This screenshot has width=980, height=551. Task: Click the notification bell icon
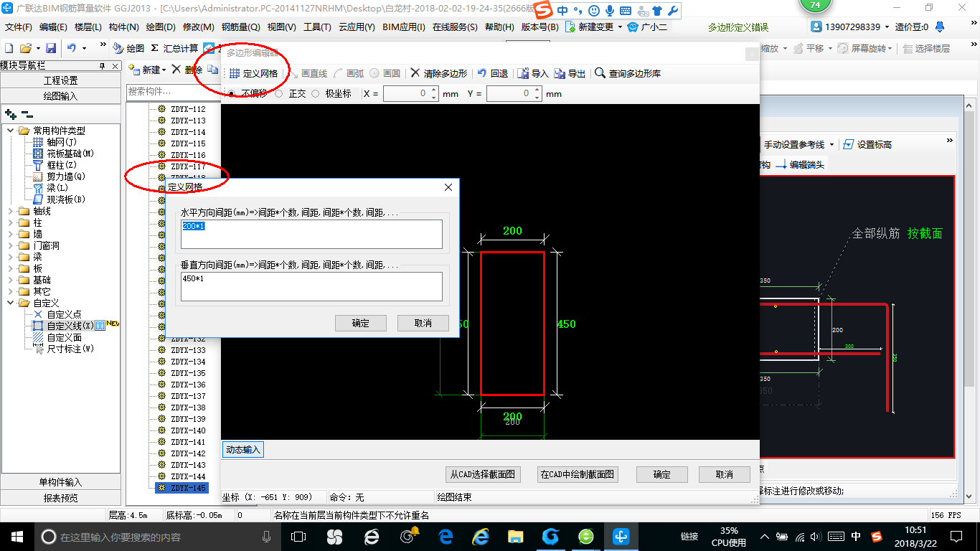point(941,27)
